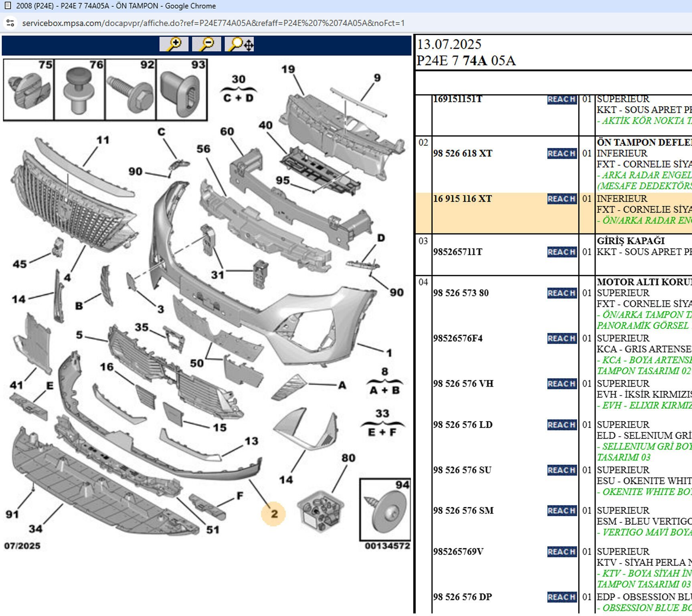Select the magnifier pan tool icon
Viewport: 692px width, 616px height.
pyautogui.click(x=239, y=44)
